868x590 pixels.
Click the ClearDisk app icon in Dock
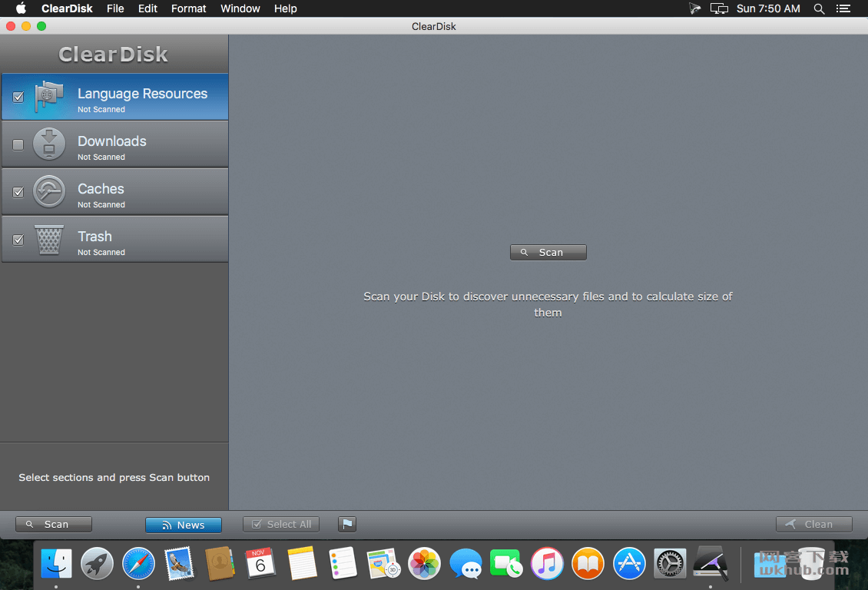711,563
